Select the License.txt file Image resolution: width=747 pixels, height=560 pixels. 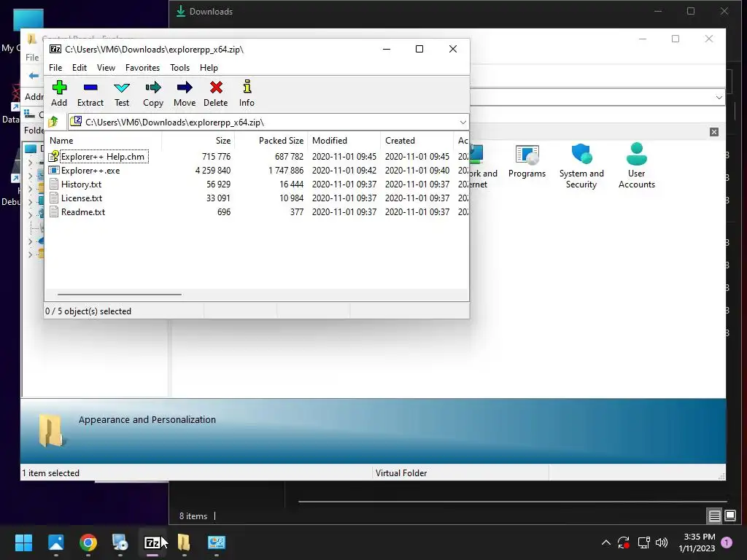tap(82, 198)
